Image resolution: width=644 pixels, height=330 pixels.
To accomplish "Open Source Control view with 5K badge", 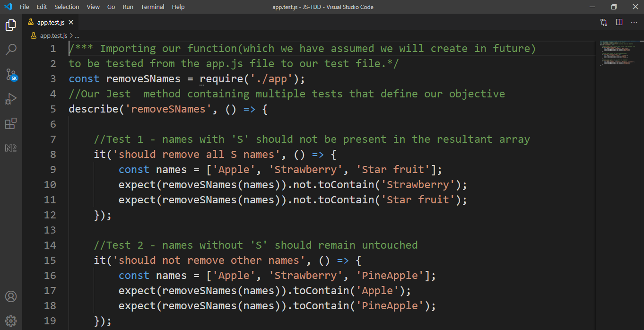I will point(11,75).
